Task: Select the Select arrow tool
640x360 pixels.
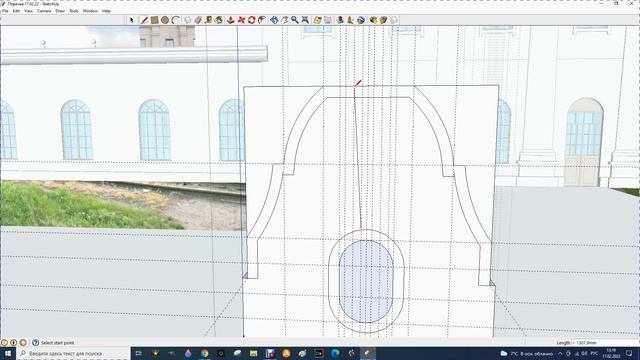Action: (131, 20)
